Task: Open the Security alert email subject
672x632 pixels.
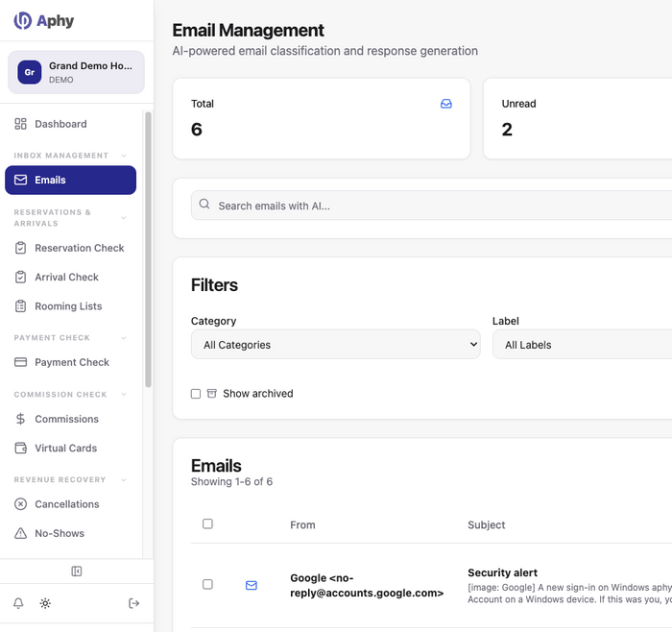Action: coord(502,572)
